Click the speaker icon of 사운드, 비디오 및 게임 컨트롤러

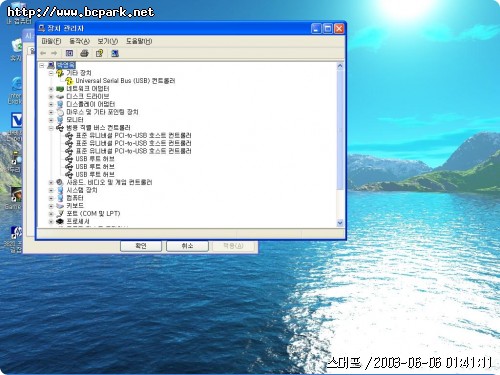tap(60, 182)
